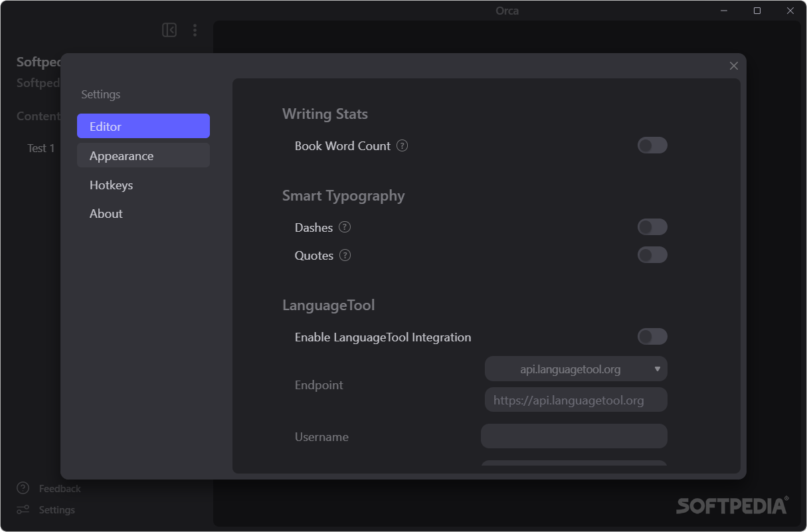Click the Feedback question mark icon
This screenshot has height=532, width=807.
(23, 488)
